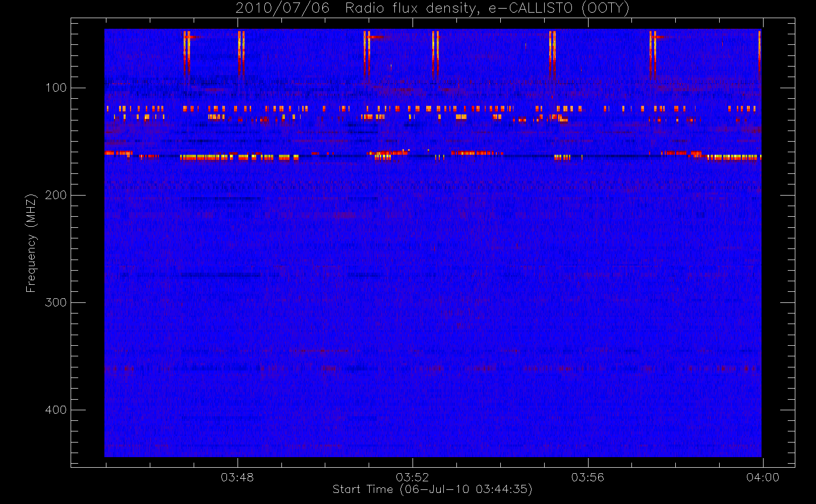The width and height of the screenshot is (816, 504).
Task: Click the 300 frequency tick label
Action: click(56, 302)
